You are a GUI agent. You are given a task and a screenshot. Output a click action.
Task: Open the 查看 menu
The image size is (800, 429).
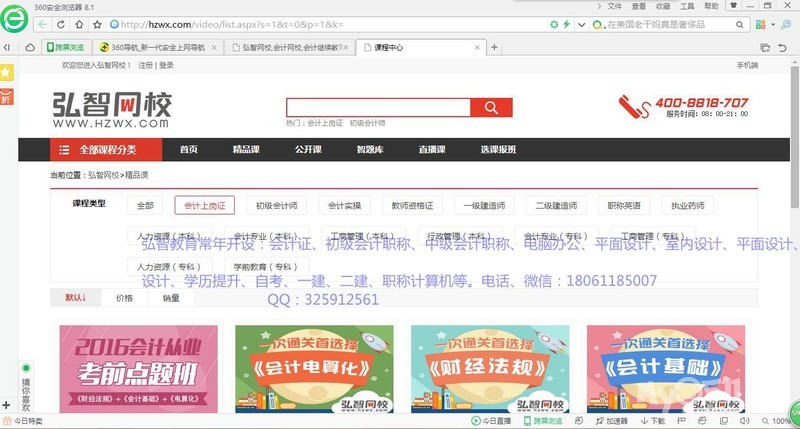point(639,7)
